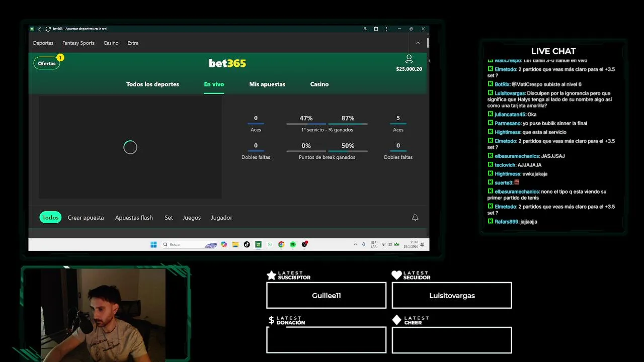The image size is (644, 362).
Task: Select the Jugador market filter
Action: coord(221,218)
